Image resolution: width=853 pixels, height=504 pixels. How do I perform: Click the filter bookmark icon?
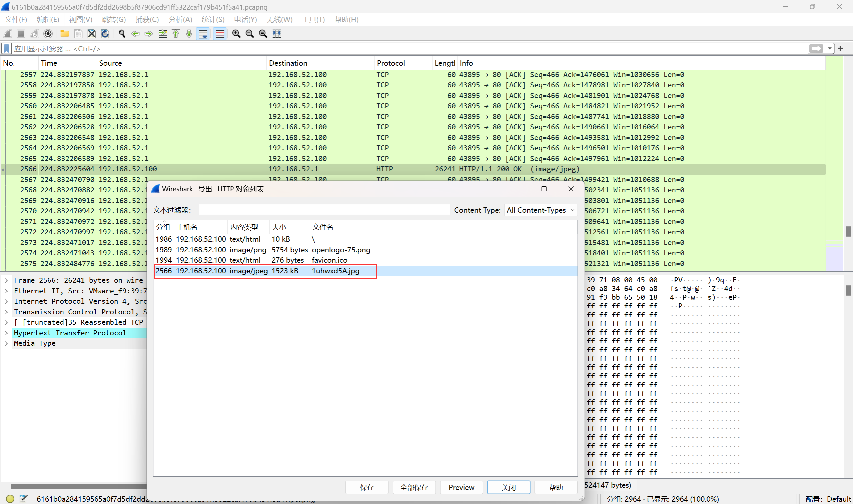tap(6, 49)
